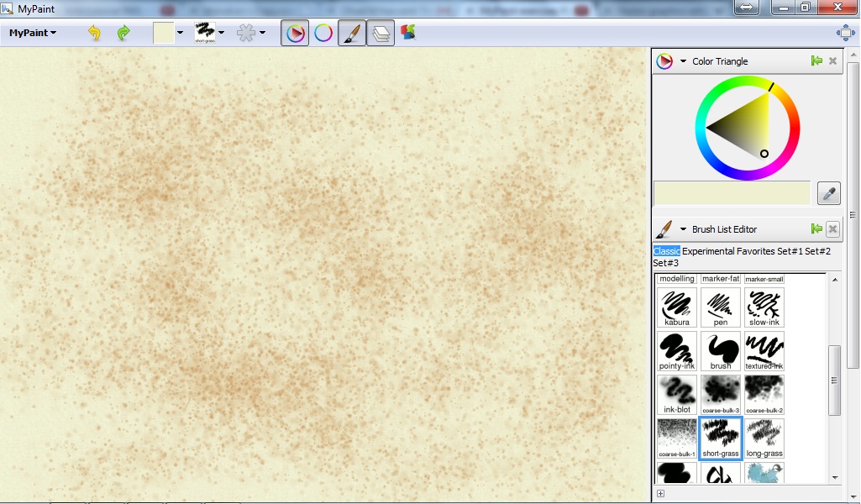Viewport: 861px width, 504px height.
Task: Click the brush list scrollbar thumb
Action: [835, 380]
